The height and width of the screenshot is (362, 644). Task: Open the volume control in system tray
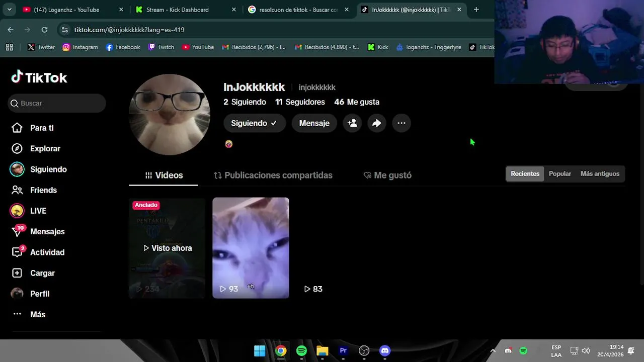pyautogui.click(x=586, y=351)
